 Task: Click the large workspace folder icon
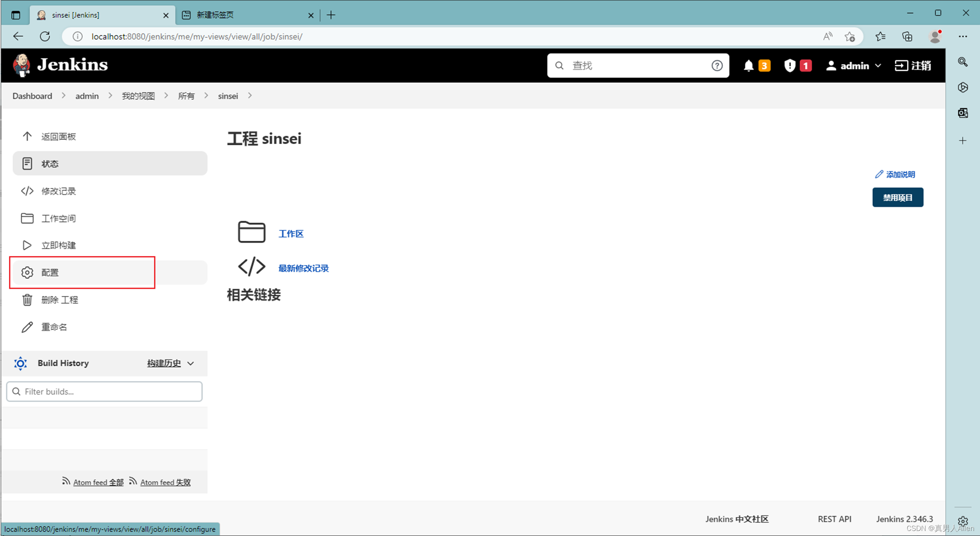coord(252,232)
